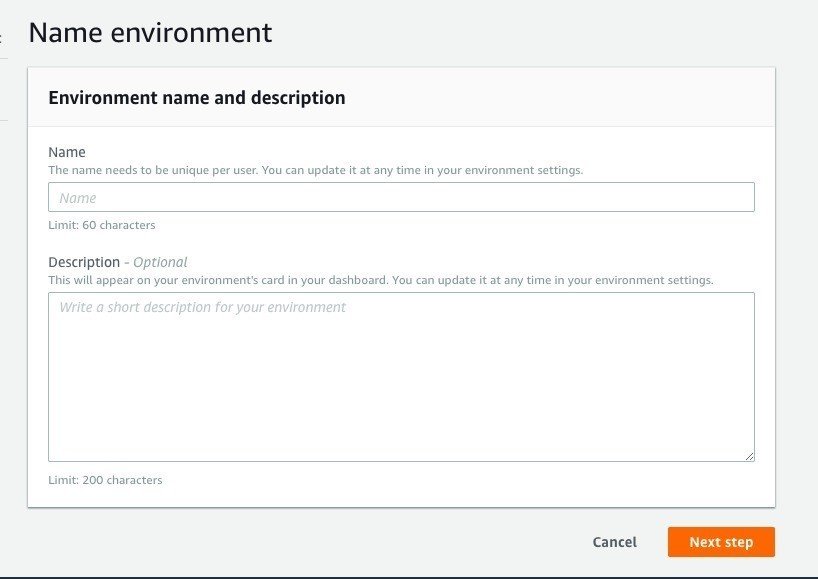Viewport: 818px width, 579px height.
Task: Click the "Name environment" page heading
Action: [150, 32]
